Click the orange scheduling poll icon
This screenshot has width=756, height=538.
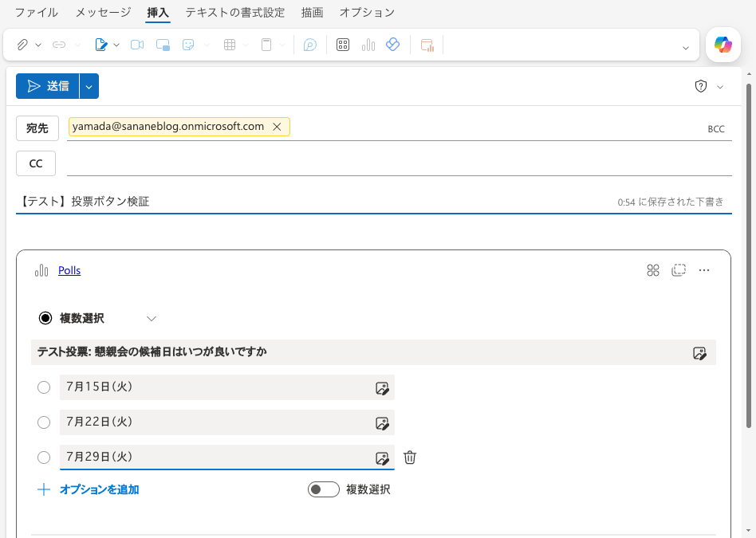tap(427, 45)
